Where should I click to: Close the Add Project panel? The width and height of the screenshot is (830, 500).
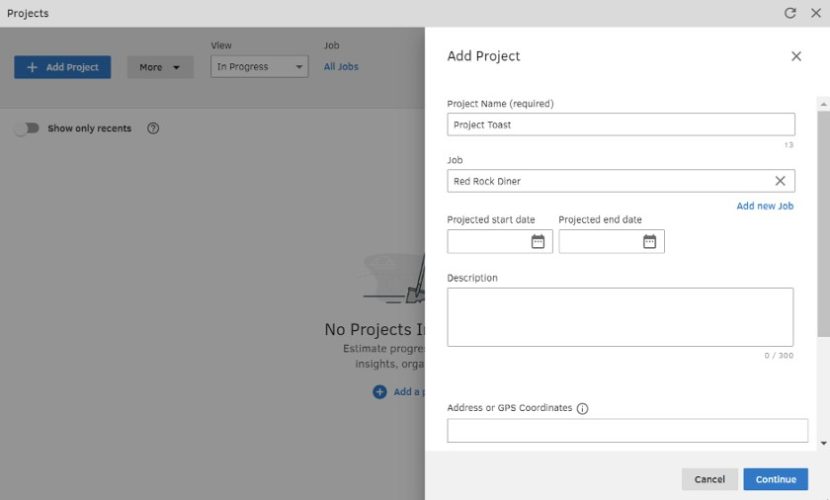pos(796,56)
